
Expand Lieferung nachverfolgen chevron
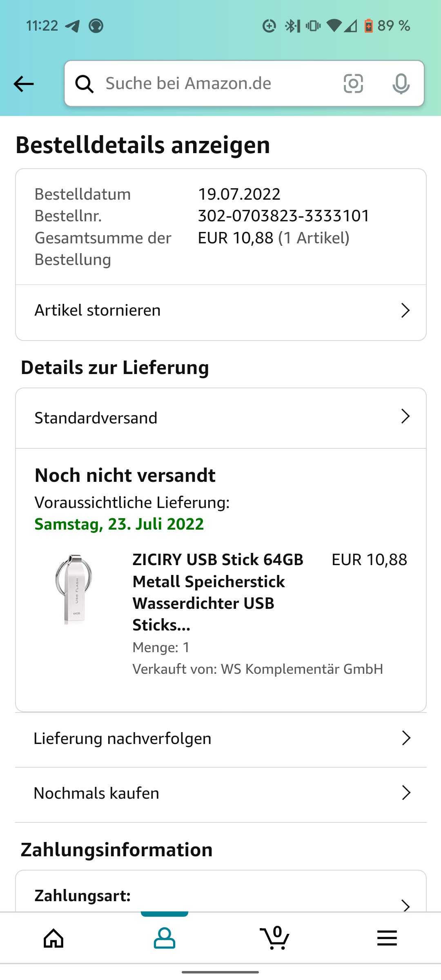[405, 738]
